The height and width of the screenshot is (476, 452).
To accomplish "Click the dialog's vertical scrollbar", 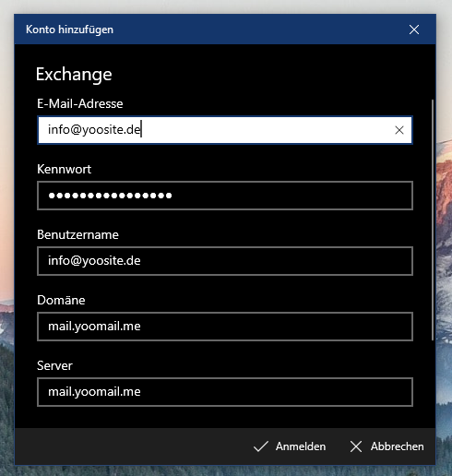I will click(433, 220).
